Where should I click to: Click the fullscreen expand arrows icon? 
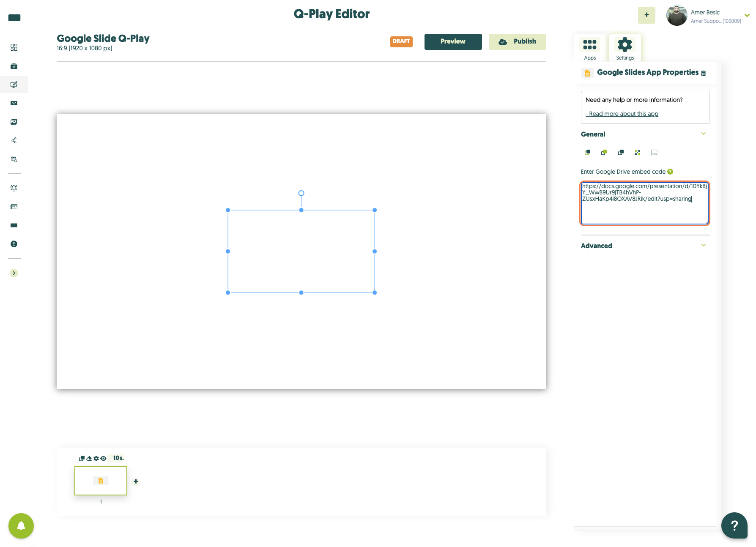[637, 153]
